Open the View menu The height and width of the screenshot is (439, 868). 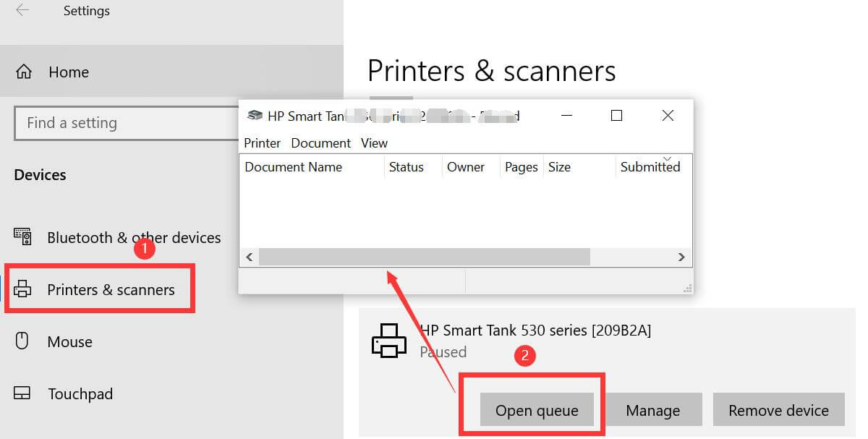374,142
